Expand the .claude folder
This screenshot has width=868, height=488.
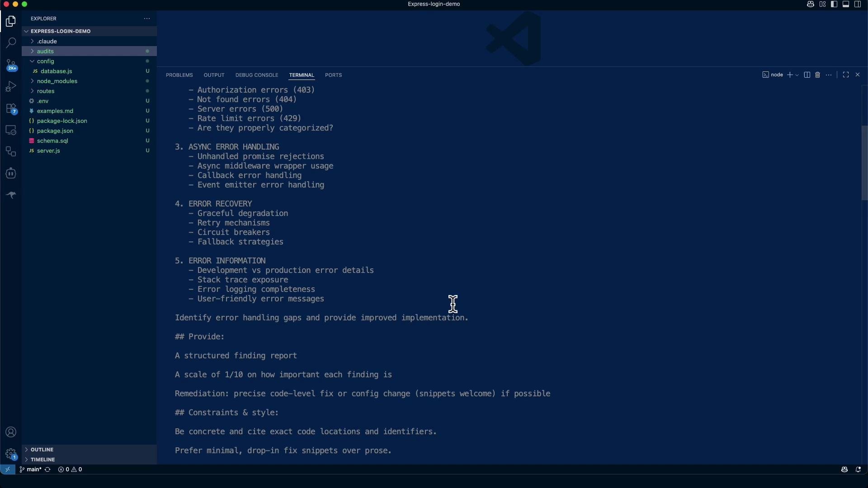pyautogui.click(x=89, y=41)
